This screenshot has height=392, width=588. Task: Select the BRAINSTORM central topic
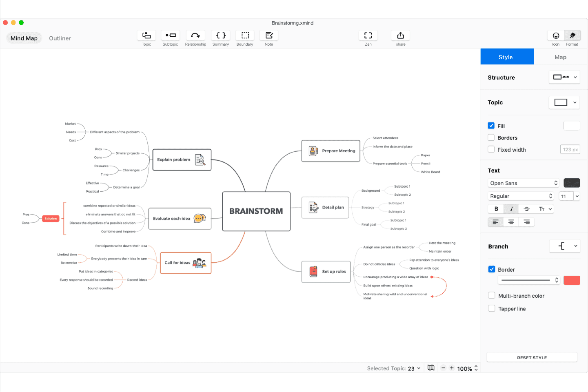[256, 211]
